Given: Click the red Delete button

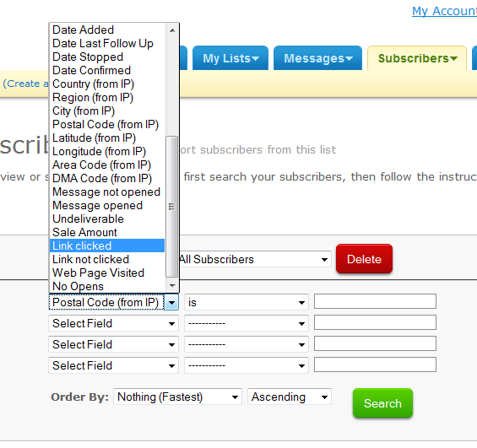Looking at the screenshot, I should tap(364, 259).
